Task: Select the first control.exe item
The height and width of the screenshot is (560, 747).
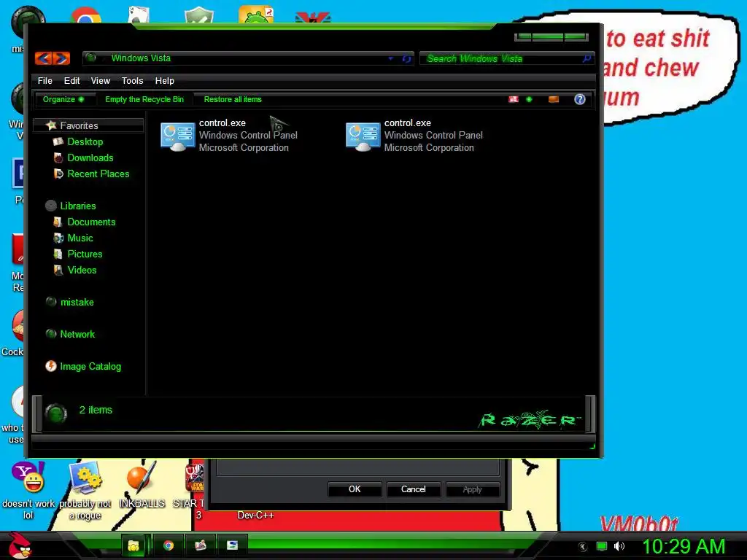Action: pyautogui.click(x=228, y=136)
